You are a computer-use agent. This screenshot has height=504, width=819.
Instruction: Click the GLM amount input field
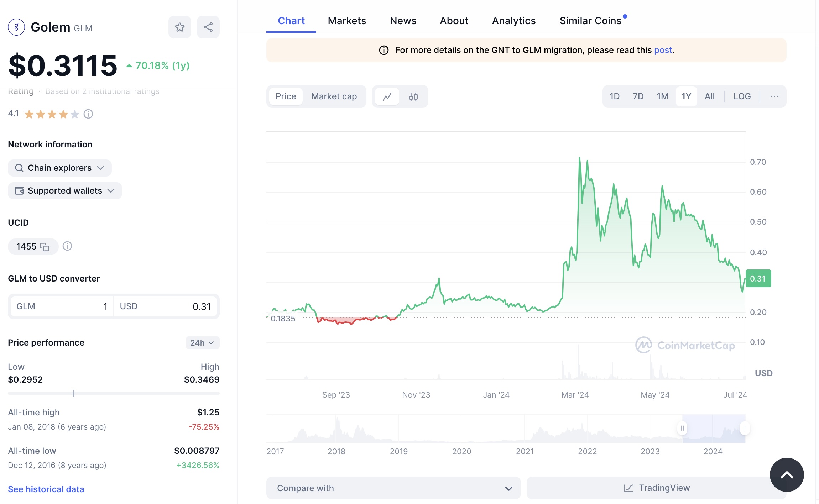point(62,306)
